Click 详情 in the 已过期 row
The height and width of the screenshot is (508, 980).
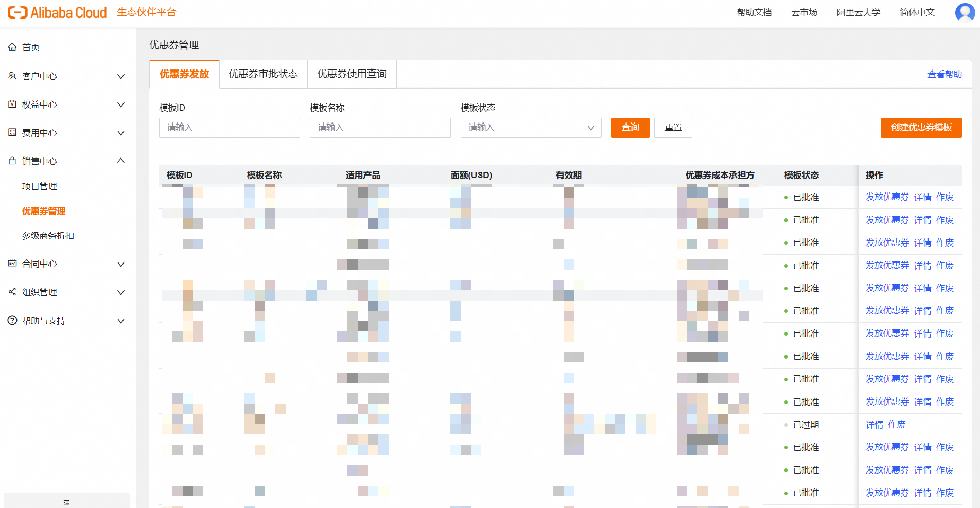(x=874, y=425)
